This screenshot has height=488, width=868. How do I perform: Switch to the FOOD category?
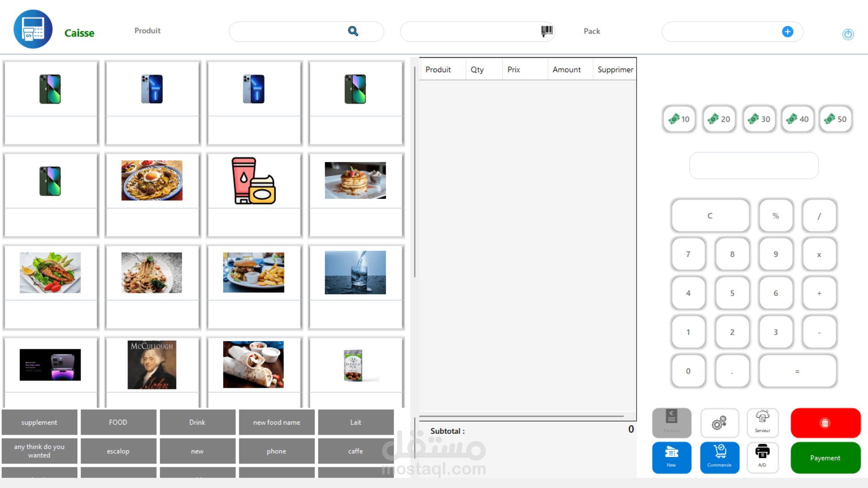click(x=118, y=422)
